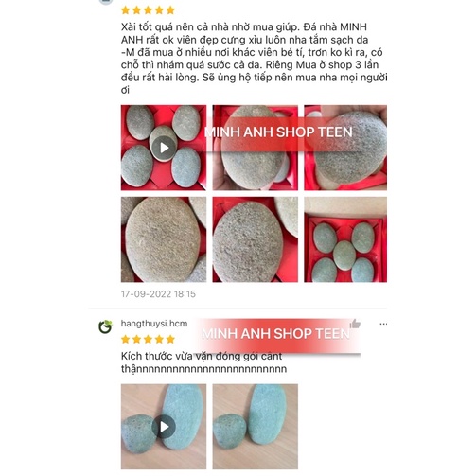Play the first review's stone video

tap(164, 148)
